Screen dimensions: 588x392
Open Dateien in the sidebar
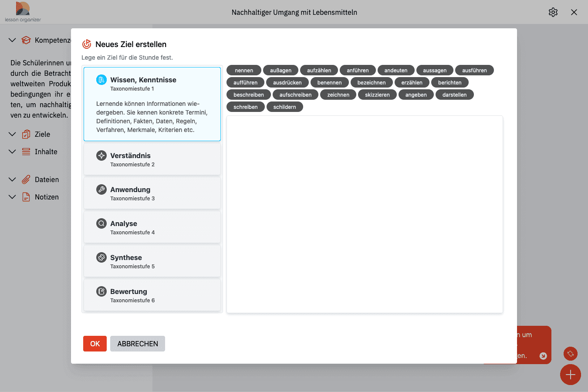tap(47, 179)
